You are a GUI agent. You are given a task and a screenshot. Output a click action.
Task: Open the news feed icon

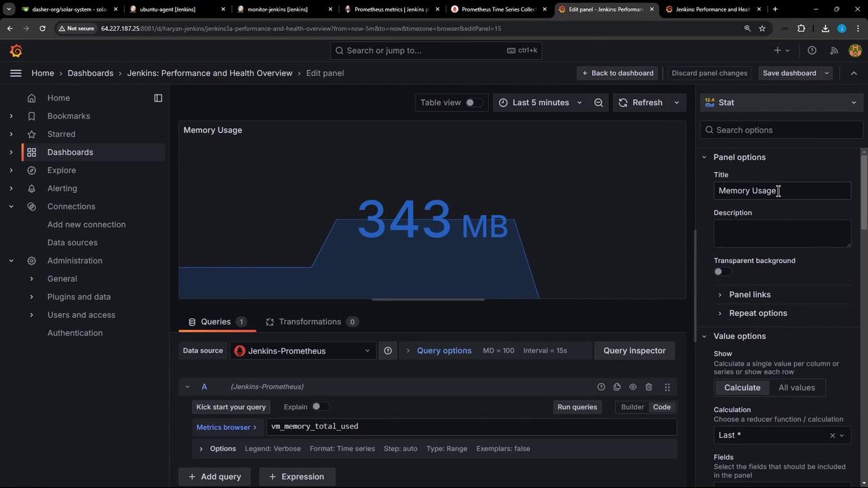pyautogui.click(x=834, y=50)
